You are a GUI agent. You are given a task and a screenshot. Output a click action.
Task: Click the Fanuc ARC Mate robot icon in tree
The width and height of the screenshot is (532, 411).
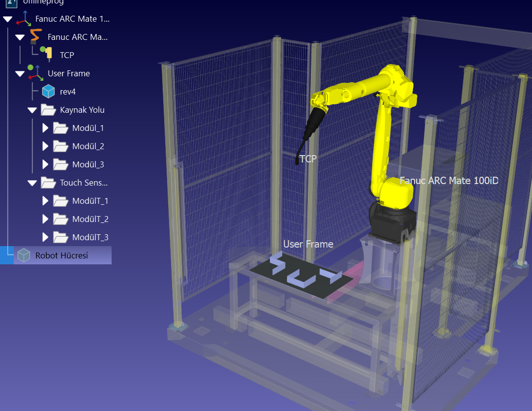tap(36, 37)
